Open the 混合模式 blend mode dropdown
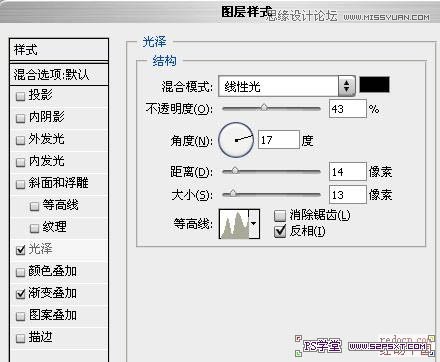This screenshot has height=362, width=440. [x=287, y=86]
